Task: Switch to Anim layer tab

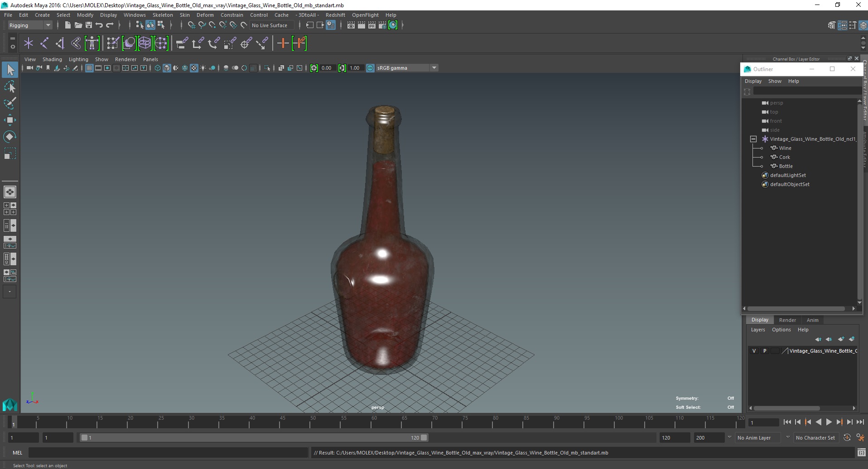Action: point(812,320)
